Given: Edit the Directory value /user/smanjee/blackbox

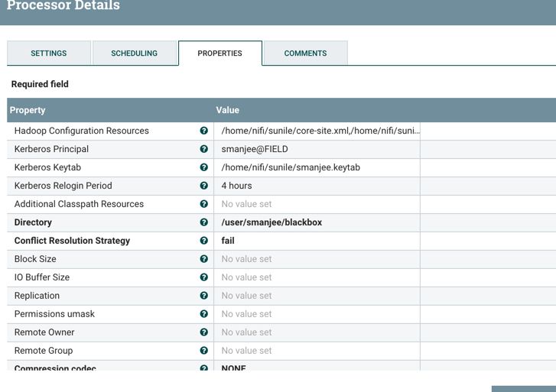Looking at the screenshot, I should (315, 222).
